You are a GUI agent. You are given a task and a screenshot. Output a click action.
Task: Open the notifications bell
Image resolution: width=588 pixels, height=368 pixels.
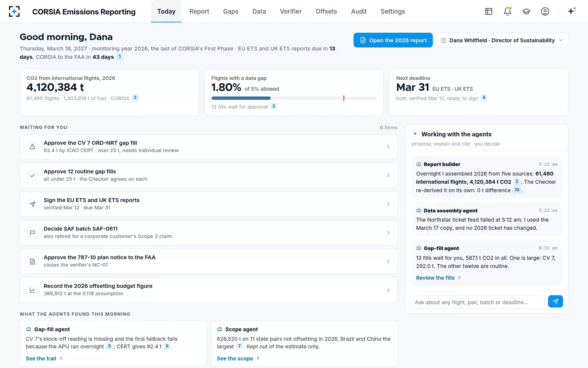tap(508, 11)
